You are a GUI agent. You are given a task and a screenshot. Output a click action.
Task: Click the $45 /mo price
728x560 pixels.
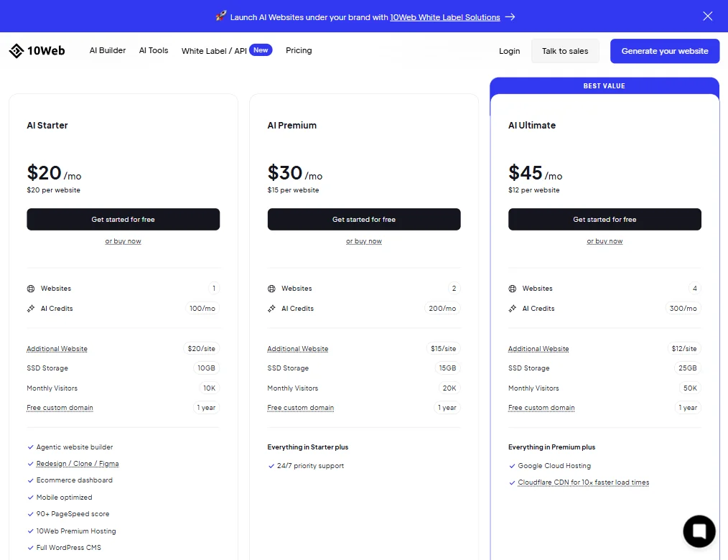click(x=536, y=173)
